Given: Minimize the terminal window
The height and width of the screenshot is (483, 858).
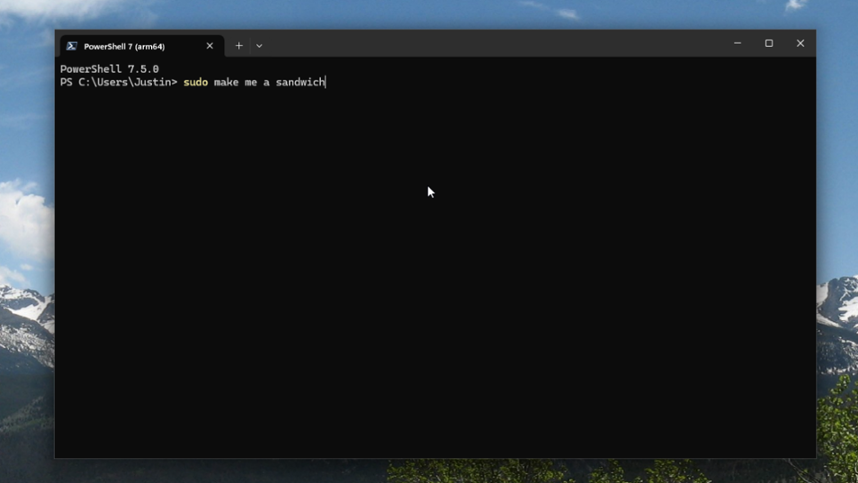Looking at the screenshot, I should click(737, 44).
